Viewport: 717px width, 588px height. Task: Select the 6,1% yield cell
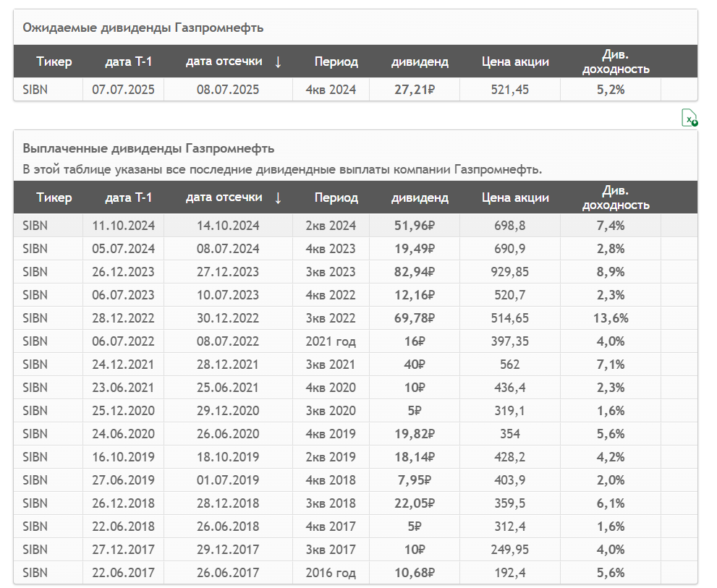point(611,503)
